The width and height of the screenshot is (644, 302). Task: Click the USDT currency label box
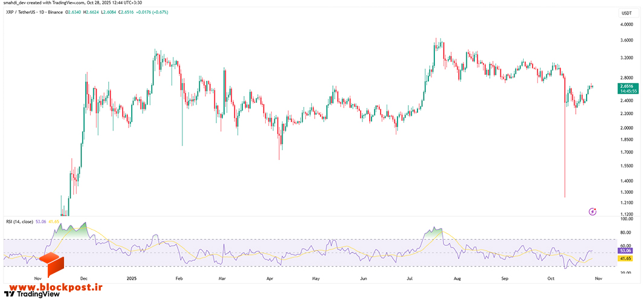pyautogui.click(x=626, y=13)
